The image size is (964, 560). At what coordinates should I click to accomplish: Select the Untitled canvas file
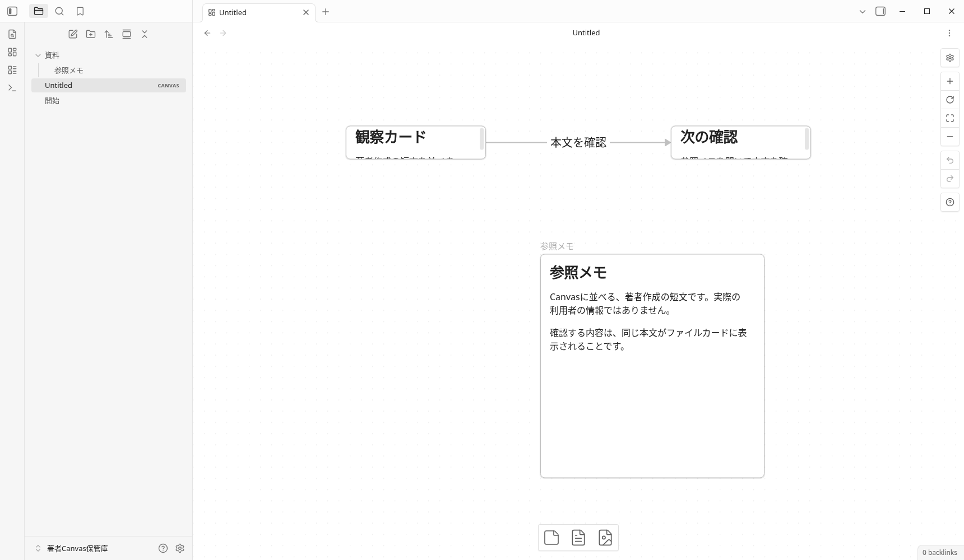(x=109, y=85)
